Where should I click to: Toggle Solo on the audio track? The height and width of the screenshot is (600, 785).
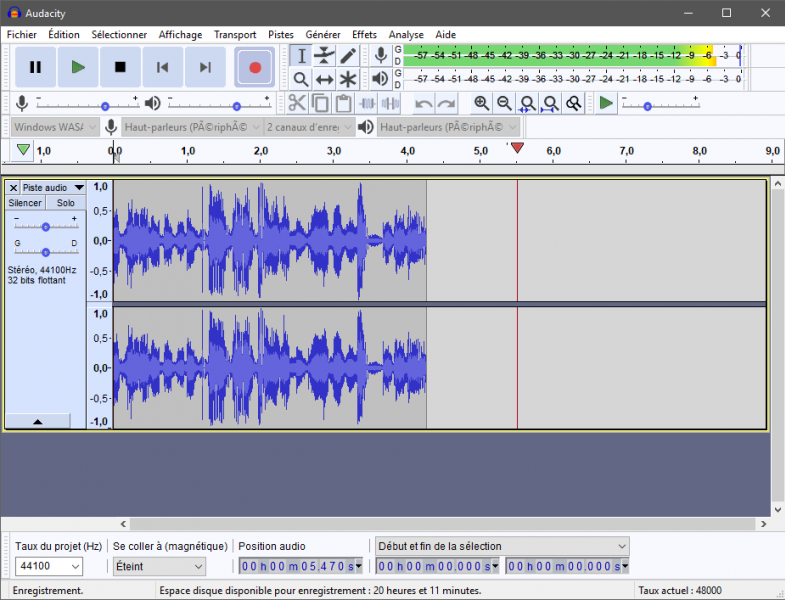[x=65, y=203]
